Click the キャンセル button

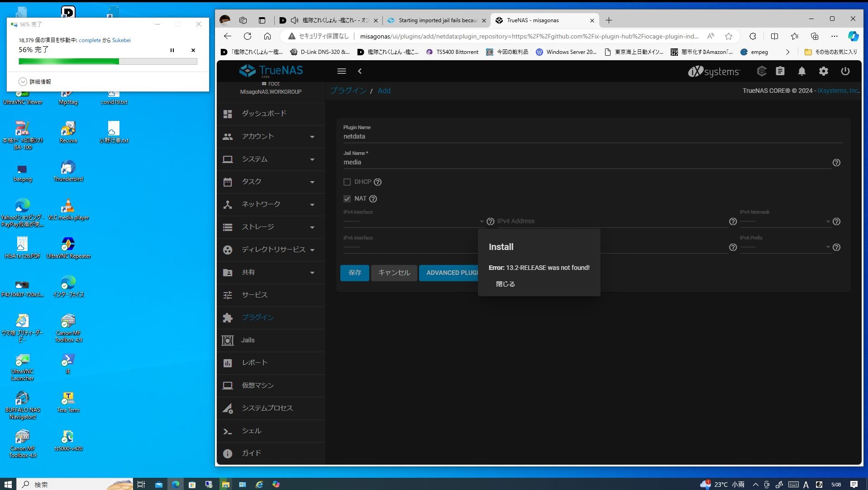click(x=394, y=273)
